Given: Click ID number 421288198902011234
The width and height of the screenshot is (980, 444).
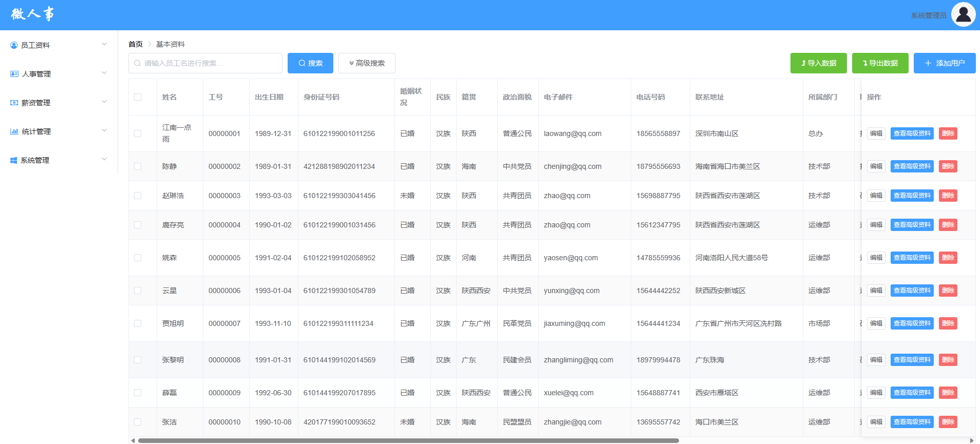Looking at the screenshot, I should click(339, 166).
